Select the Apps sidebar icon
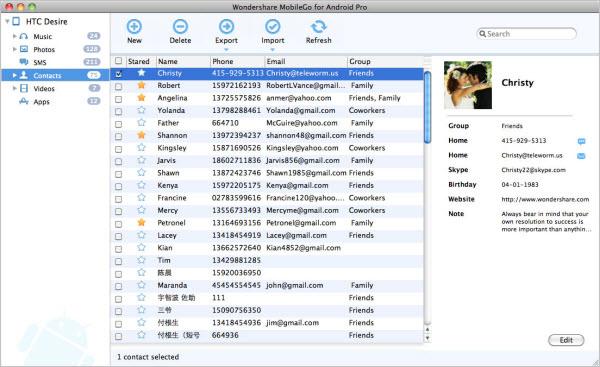The image size is (600, 367). pyautogui.click(x=24, y=101)
